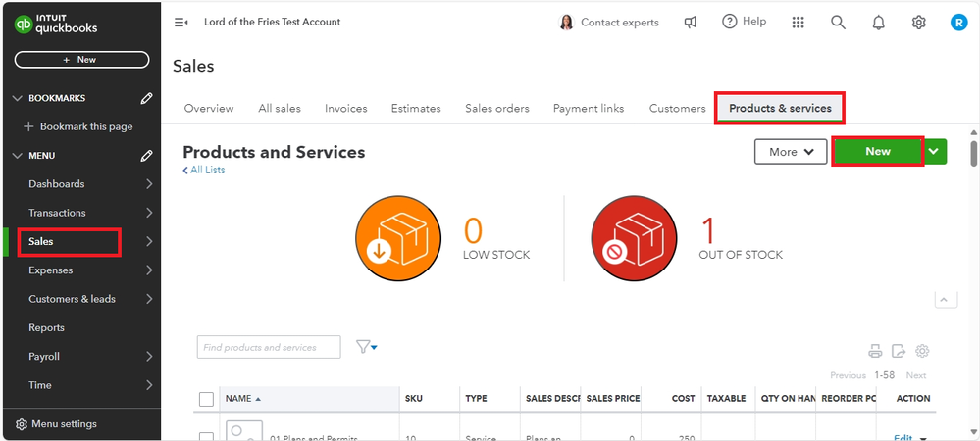980x441 pixels.
Task: Export the products list
Action: (899, 351)
